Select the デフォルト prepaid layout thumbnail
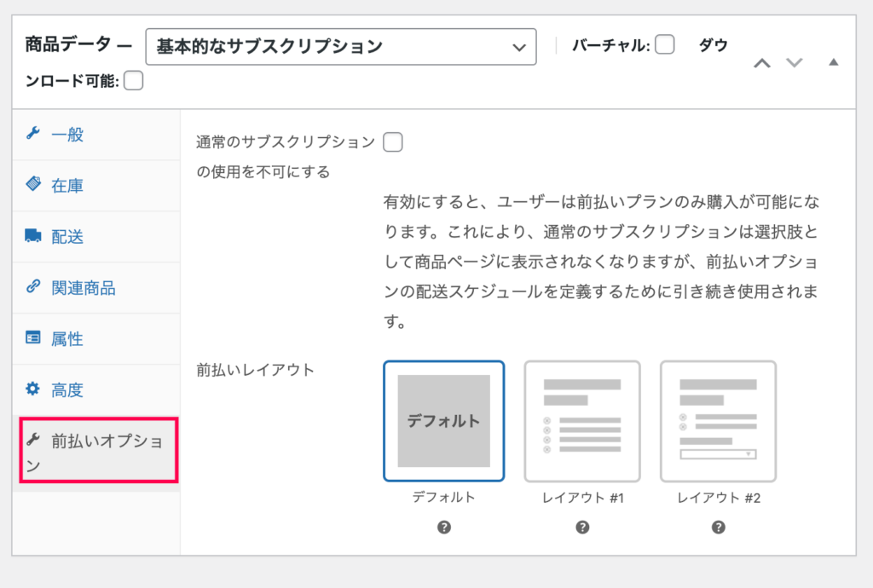Screen dimensions: 873x588 tap(443, 421)
